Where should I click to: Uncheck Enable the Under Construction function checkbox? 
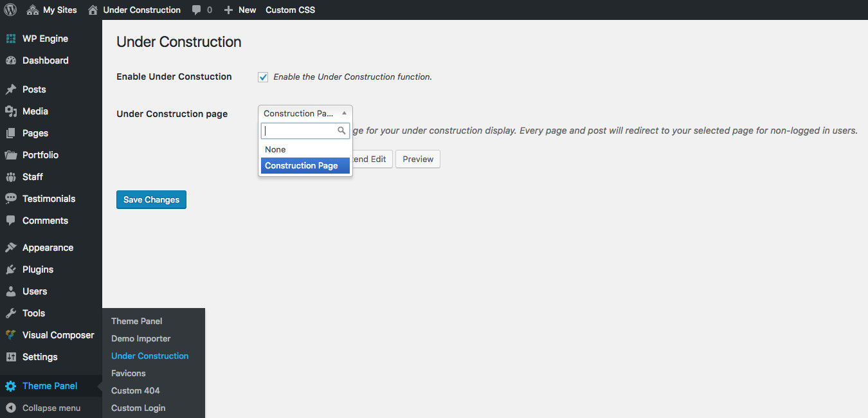263,77
